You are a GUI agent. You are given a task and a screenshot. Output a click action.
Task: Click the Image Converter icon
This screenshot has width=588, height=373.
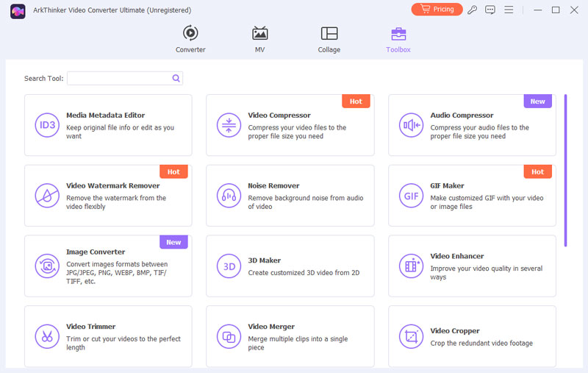[x=47, y=266]
